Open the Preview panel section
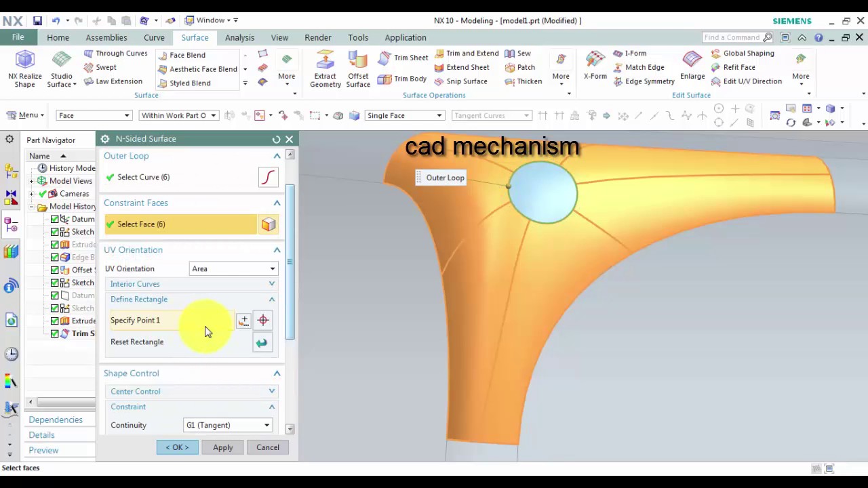 pyautogui.click(x=43, y=451)
